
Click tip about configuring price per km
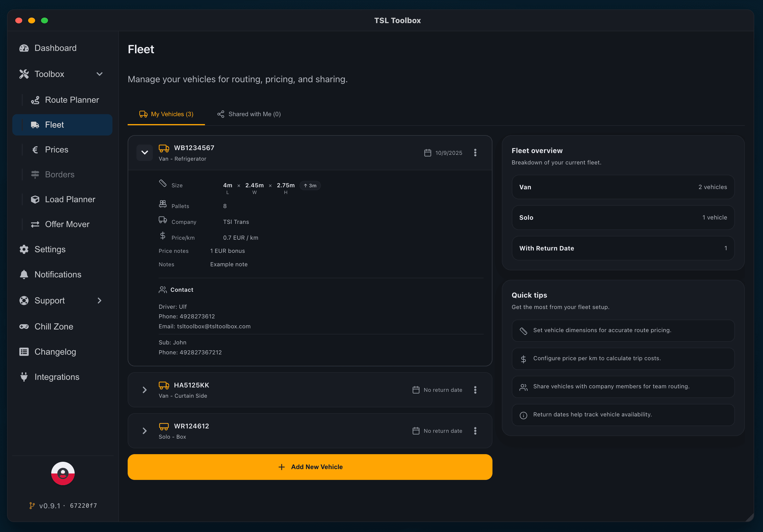tap(623, 359)
